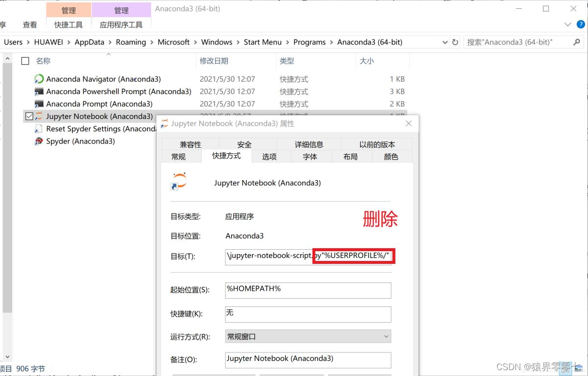Click AppData in the address breadcrumb

tap(89, 42)
